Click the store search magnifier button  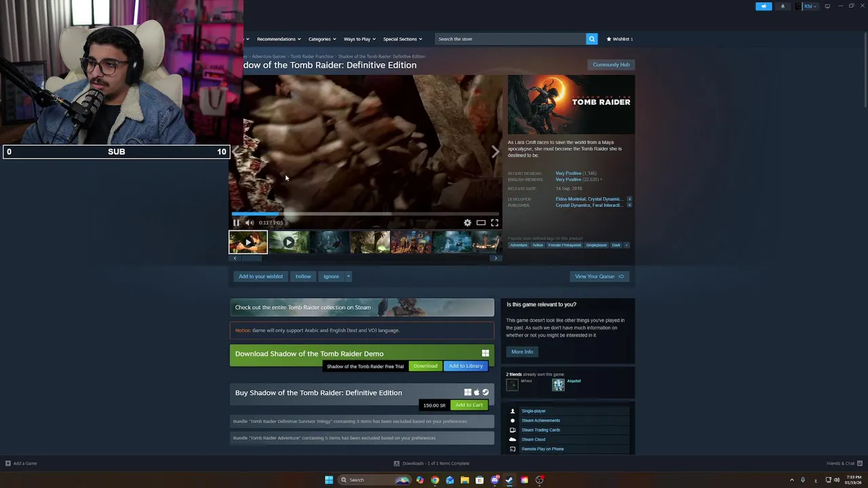[x=591, y=39]
